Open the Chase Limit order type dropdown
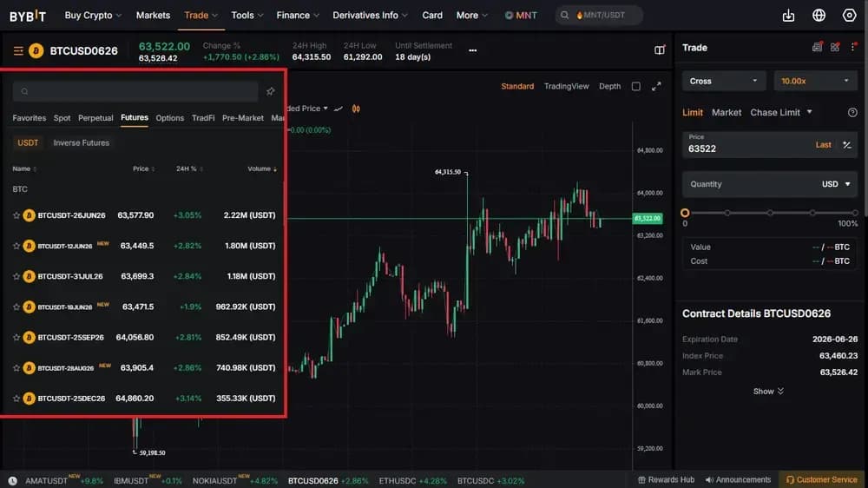 (x=781, y=112)
